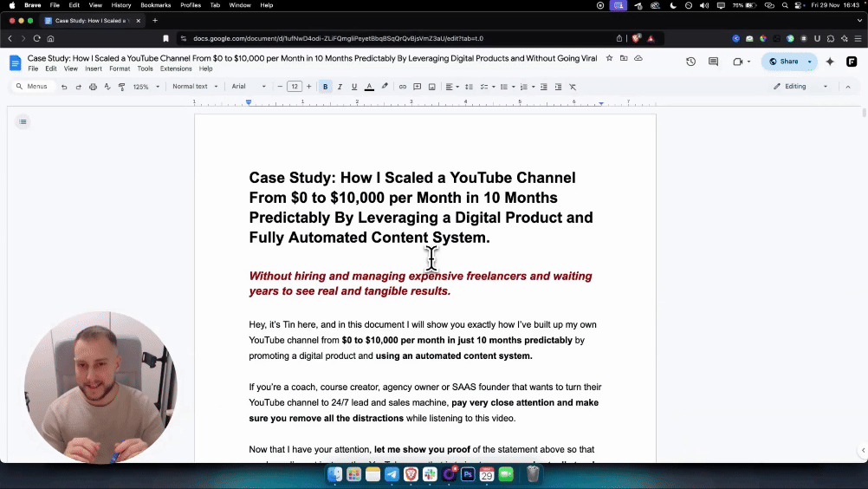Open the 125% zoom dropdown
The image size is (868, 489).
pyautogui.click(x=146, y=87)
